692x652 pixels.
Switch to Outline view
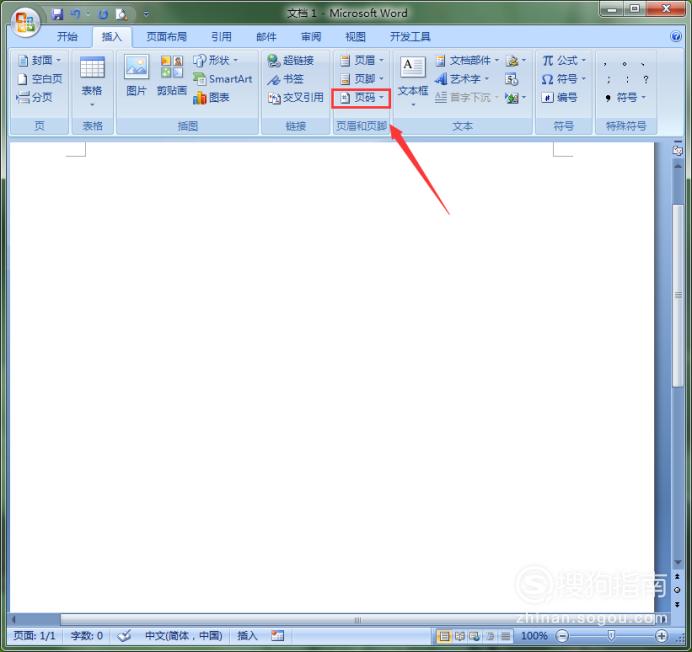490,636
